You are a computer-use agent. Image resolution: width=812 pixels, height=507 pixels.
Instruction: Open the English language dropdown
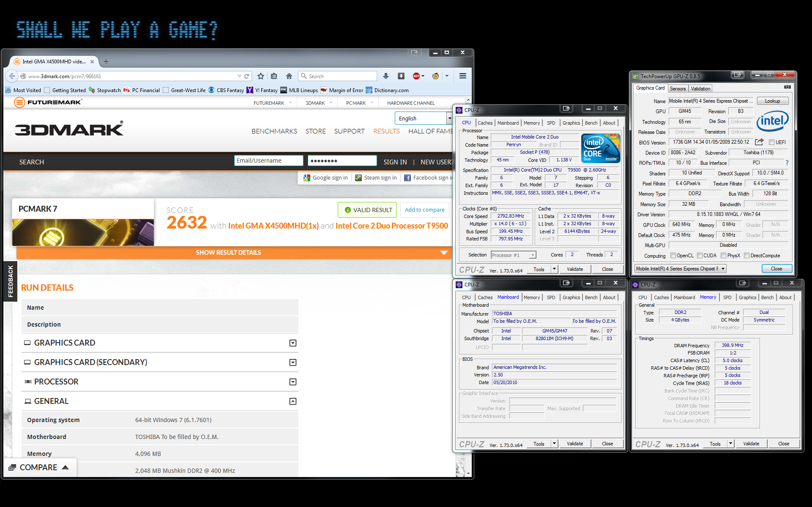[x=424, y=118]
